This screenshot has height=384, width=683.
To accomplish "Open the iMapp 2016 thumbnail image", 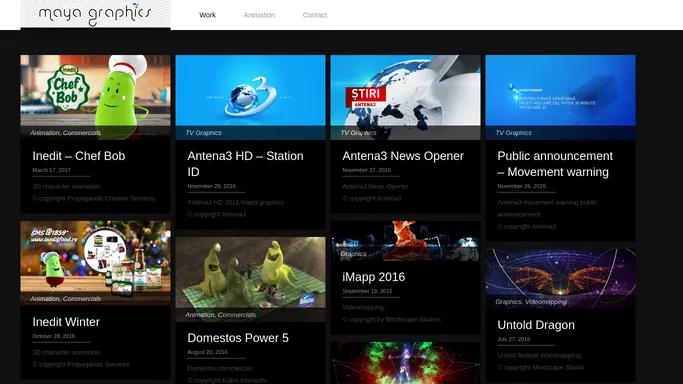I will coord(406,241).
